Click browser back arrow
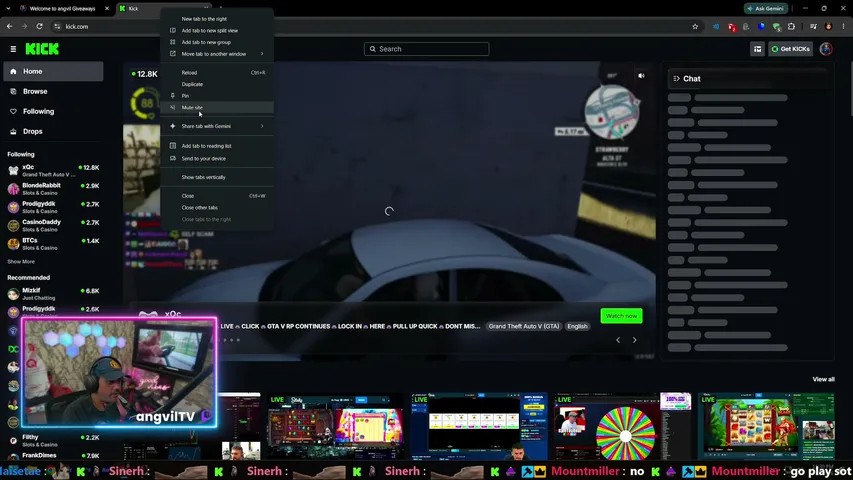Screen dimensions: 853x480 pyautogui.click(x=9, y=26)
